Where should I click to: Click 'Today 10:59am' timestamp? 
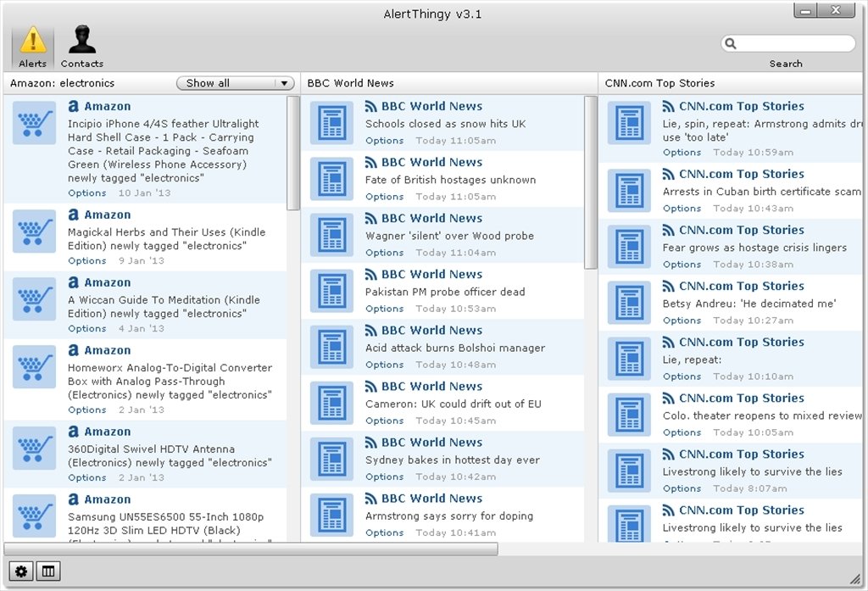tap(753, 153)
